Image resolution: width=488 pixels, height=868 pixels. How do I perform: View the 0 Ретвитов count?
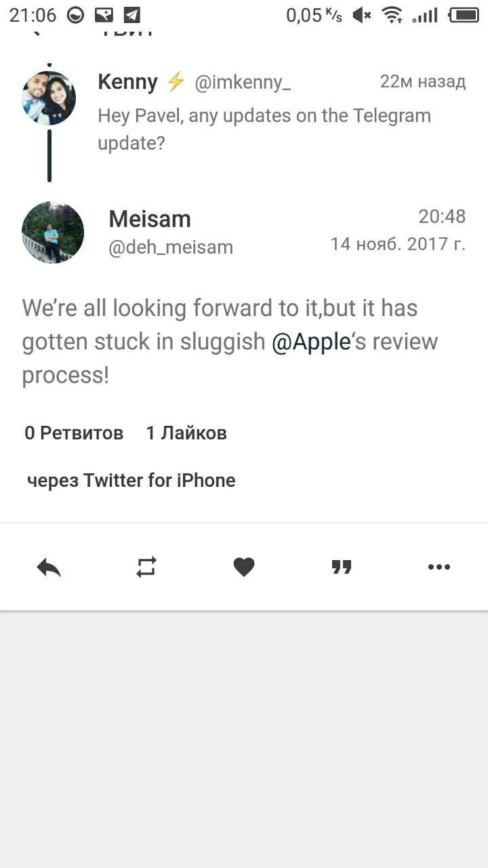[x=74, y=433]
